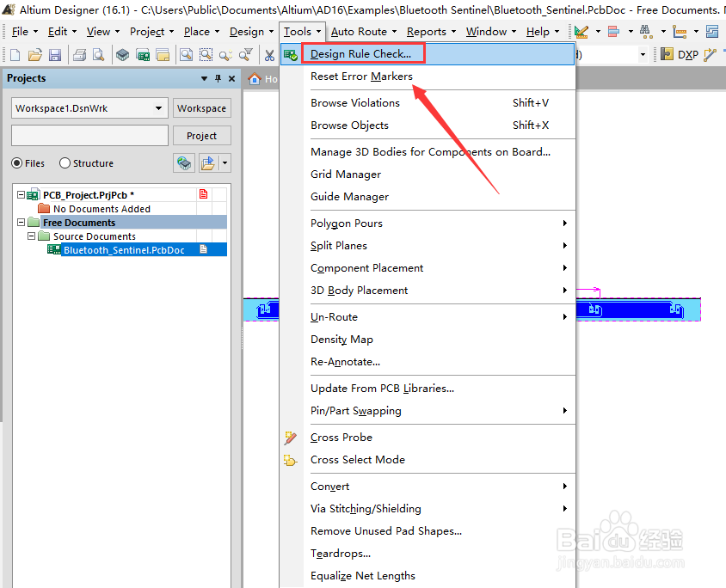Click the binoculars find selections icon
Image resolution: width=726 pixels, height=588 pixels.
point(646,32)
